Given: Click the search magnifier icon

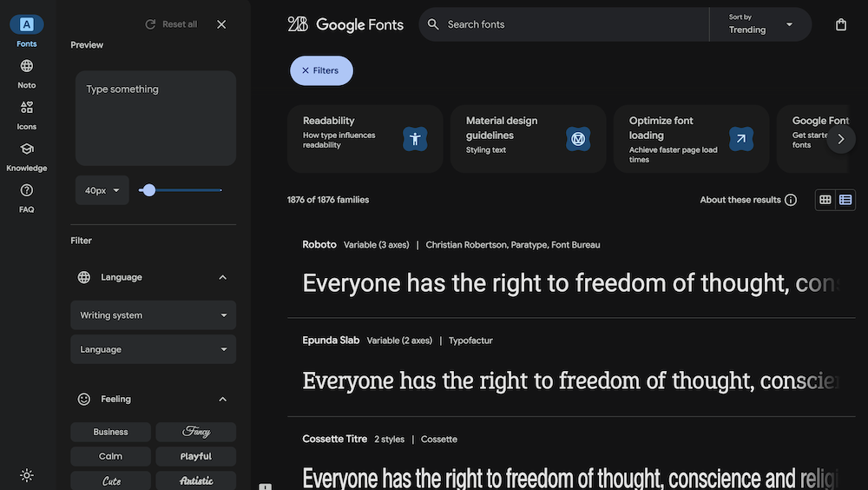Looking at the screenshot, I should coord(433,24).
